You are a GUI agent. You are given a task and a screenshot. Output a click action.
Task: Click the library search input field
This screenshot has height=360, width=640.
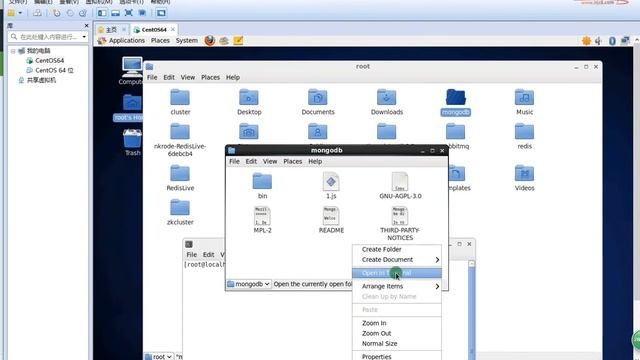pos(48,37)
